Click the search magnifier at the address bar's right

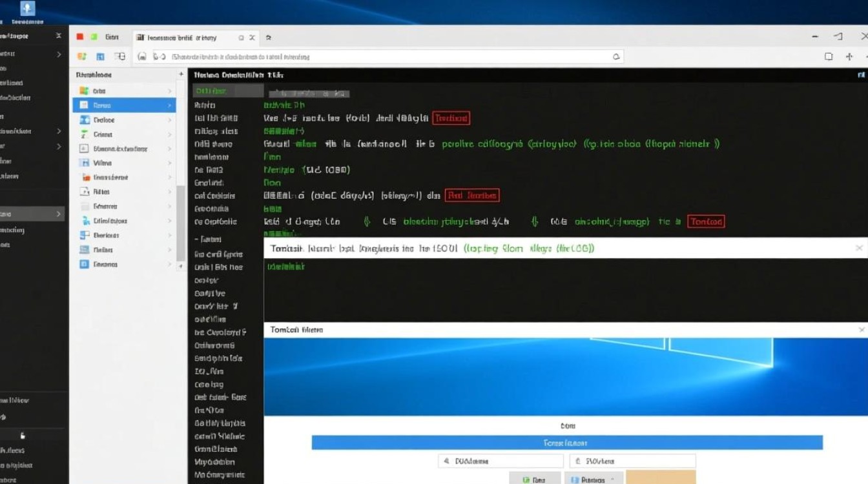point(615,57)
